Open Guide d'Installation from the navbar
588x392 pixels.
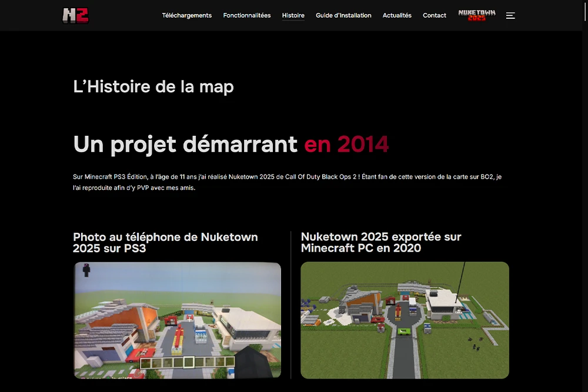(343, 16)
